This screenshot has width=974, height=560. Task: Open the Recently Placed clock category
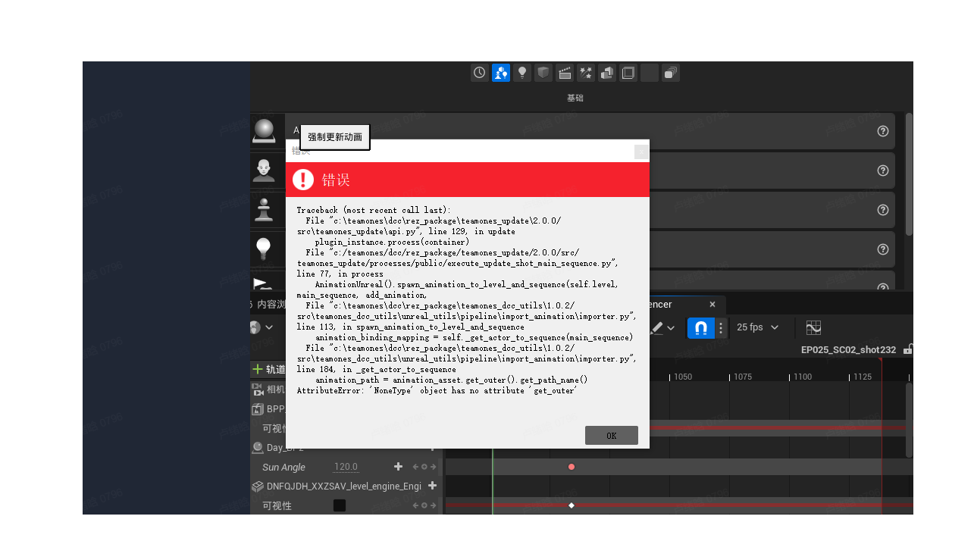pyautogui.click(x=479, y=73)
